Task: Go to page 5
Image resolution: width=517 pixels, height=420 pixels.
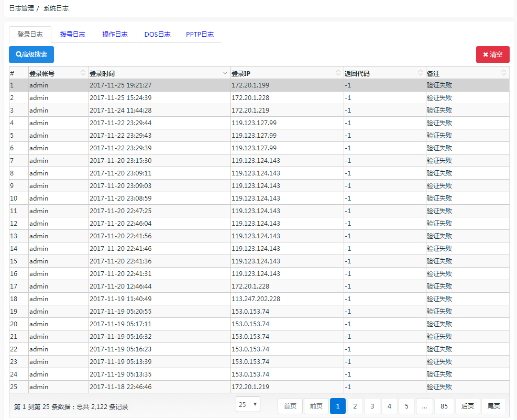Action: pyautogui.click(x=406, y=406)
